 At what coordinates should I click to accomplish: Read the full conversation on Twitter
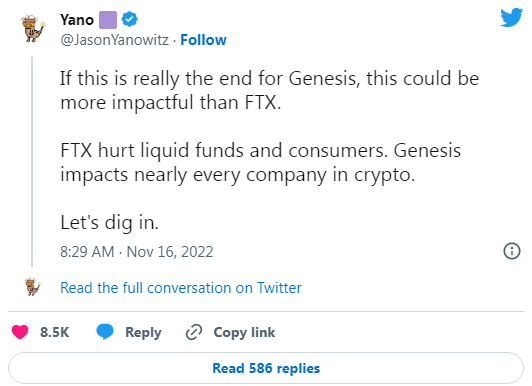(x=181, y=288)
